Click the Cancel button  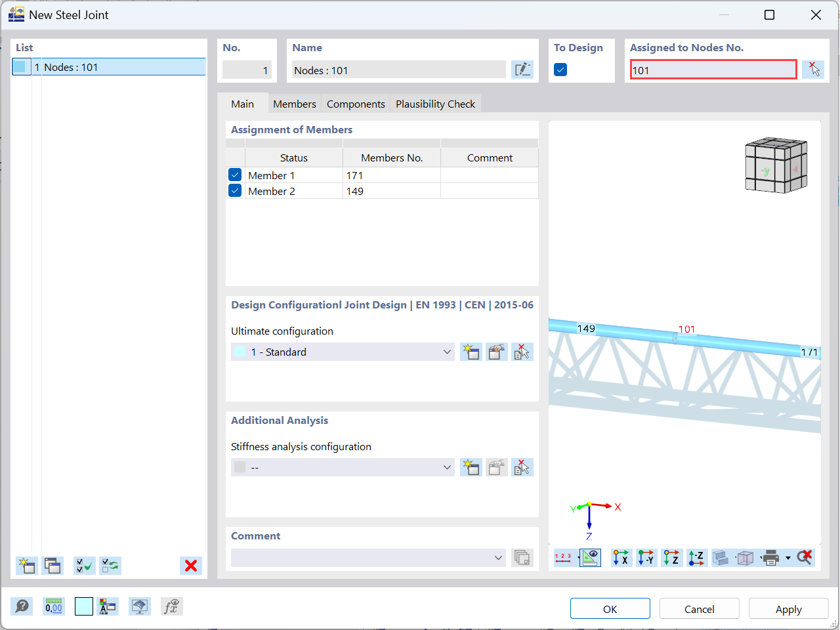[x=699, y=609]
